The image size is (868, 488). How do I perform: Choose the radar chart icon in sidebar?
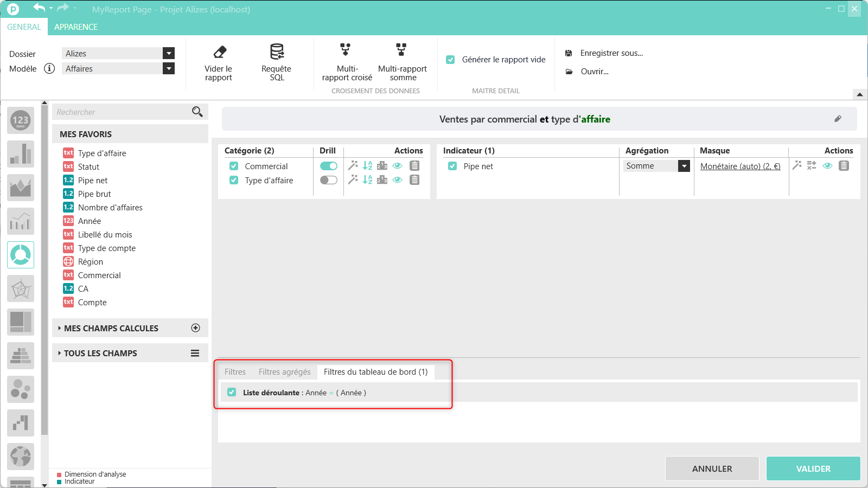point(21,288)
